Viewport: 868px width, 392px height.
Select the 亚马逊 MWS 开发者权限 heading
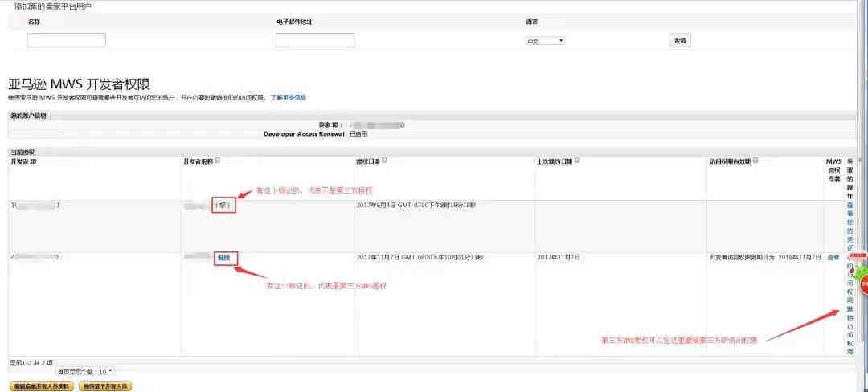tap(79, 84)
